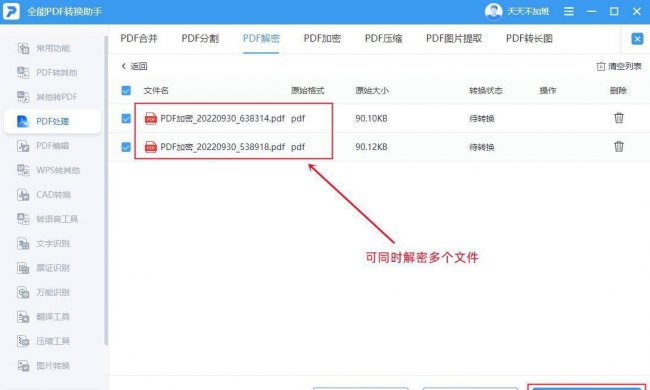Click the 90.12KB size cell

pyautogui.click(x=371, y=147)
